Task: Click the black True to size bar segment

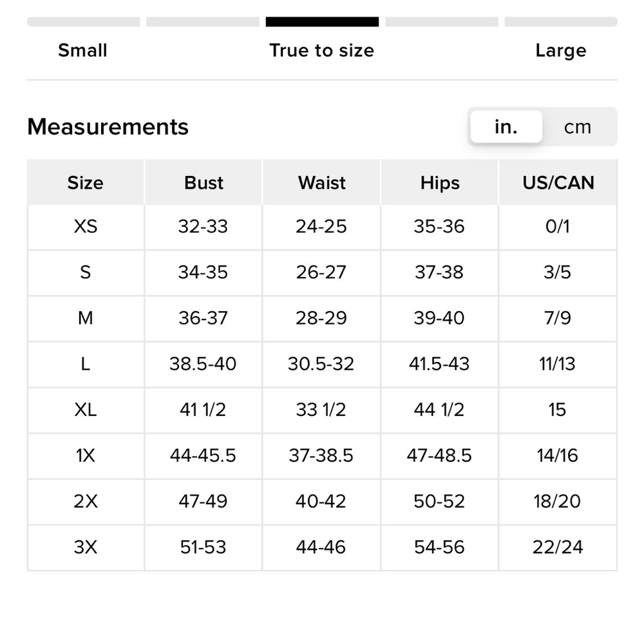Action: [322, 22]
